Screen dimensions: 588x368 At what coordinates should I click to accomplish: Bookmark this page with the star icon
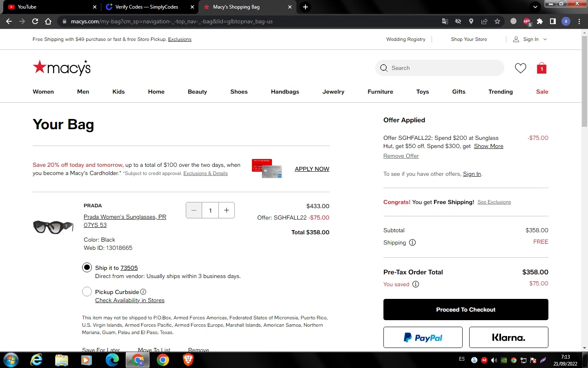click(x=497, y=21)
